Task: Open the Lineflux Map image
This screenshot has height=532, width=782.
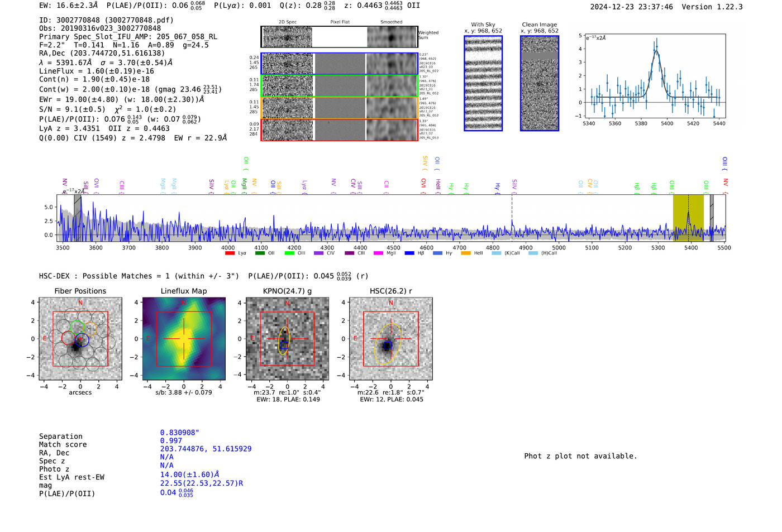Action: point(184,339)
